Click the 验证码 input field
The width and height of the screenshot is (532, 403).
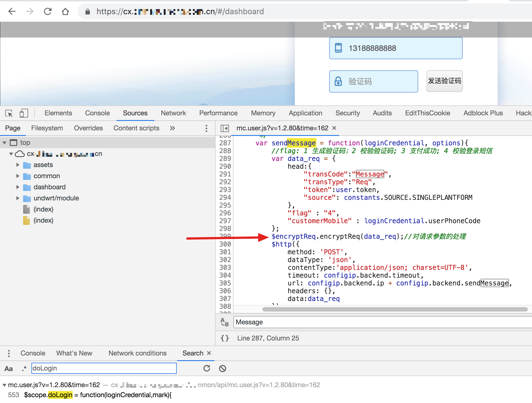(373, 81)
